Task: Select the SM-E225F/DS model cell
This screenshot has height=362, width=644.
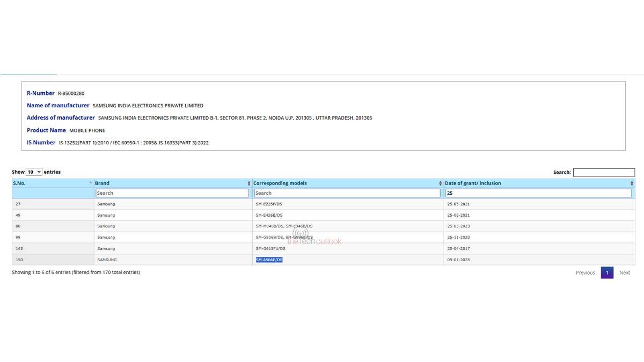Action: [269, 204]
